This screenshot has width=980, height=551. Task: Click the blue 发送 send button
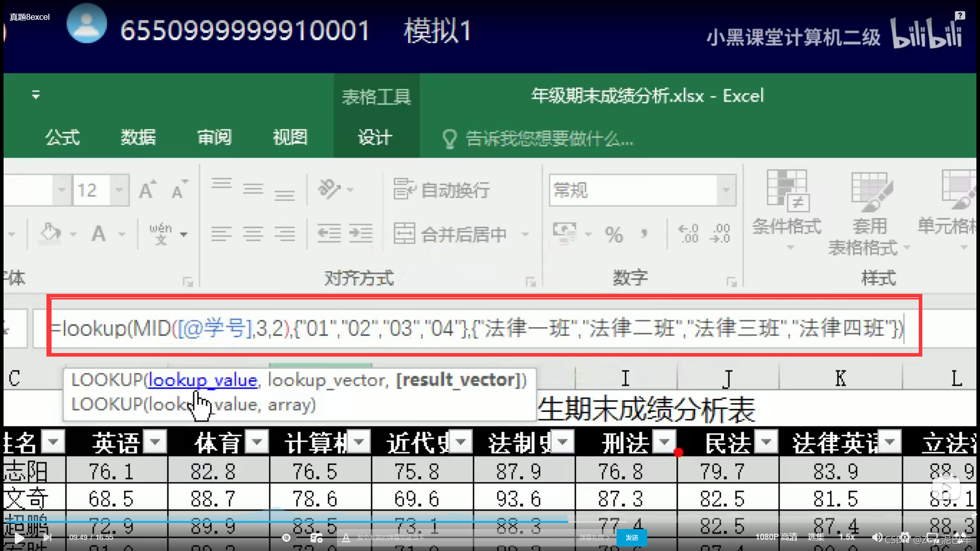point(632,537)
